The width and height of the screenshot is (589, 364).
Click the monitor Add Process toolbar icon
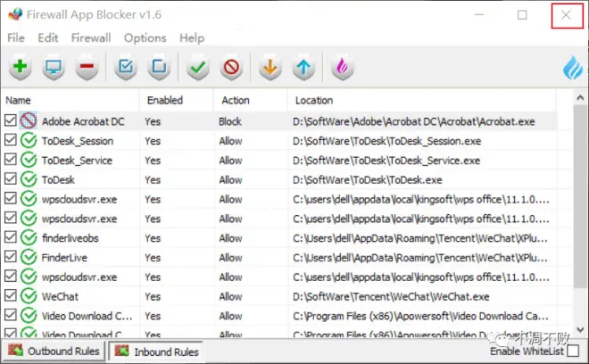54,67
